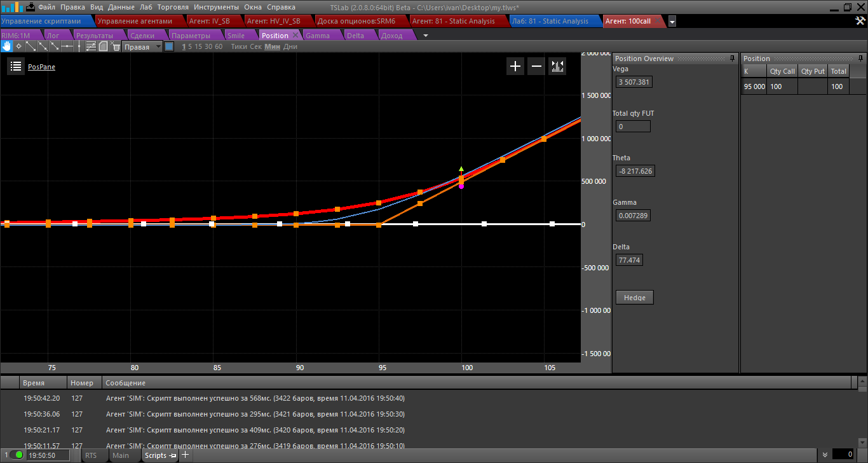Open the Правая axis dropdown
Image resolution: width=868 pixels, height=463 pixels.
click(142, 46)
